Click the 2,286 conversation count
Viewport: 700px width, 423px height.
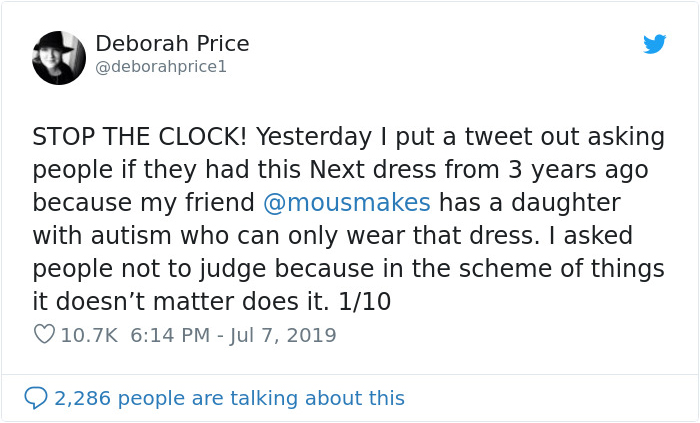pyautogui.click(x=85, y=398)
